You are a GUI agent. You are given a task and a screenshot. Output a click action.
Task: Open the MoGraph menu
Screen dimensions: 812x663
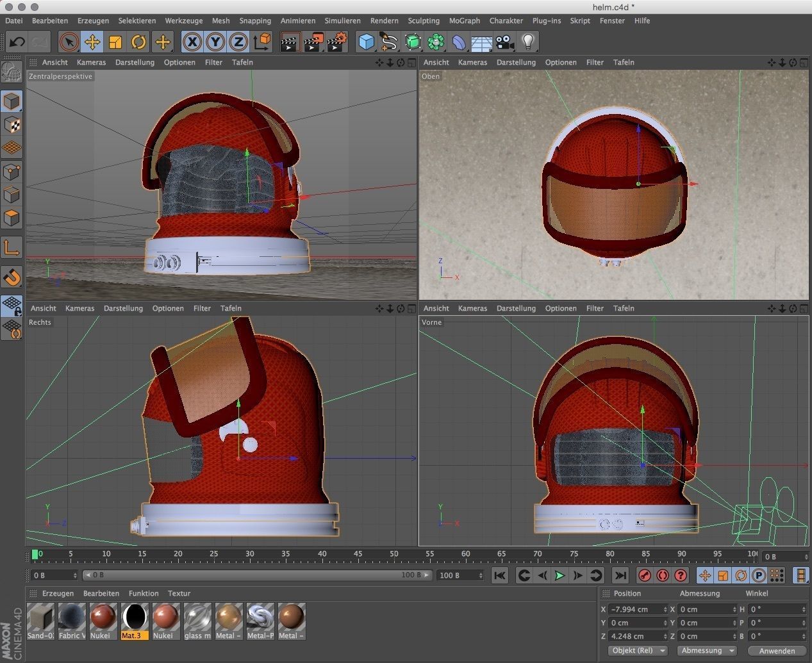464,20
